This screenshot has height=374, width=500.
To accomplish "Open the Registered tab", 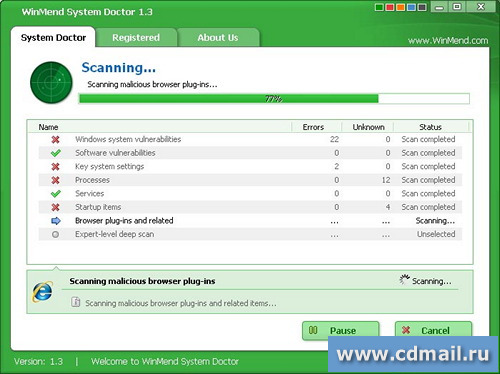I will point(136,38).
